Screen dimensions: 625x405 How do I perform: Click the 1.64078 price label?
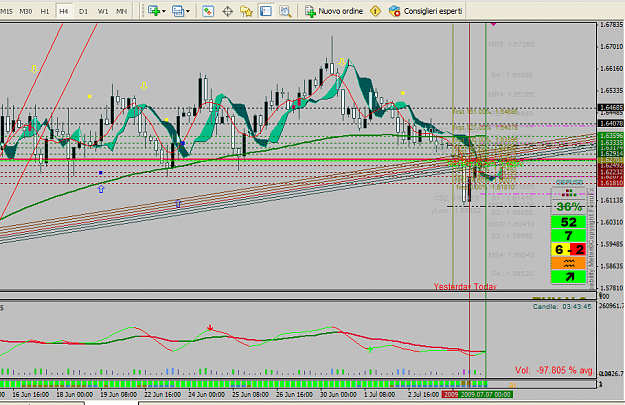611,124
